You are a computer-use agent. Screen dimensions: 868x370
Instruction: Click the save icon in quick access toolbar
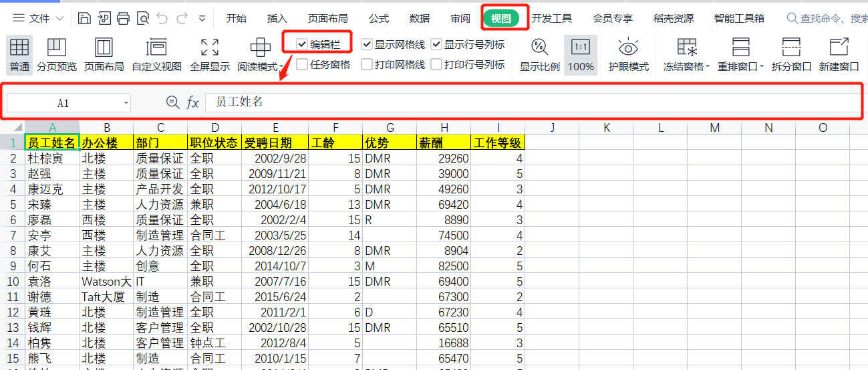tap(84, 18)
